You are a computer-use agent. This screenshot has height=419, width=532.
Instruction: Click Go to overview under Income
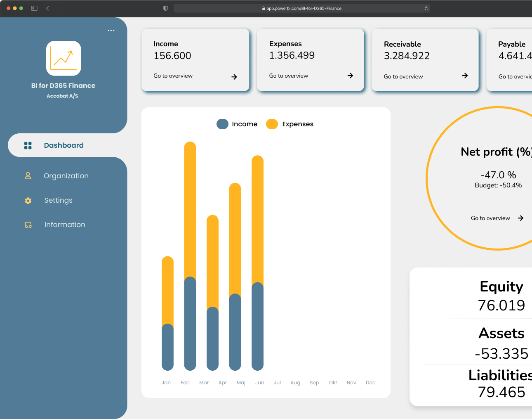pyautogui.click(x=173, y=76)
